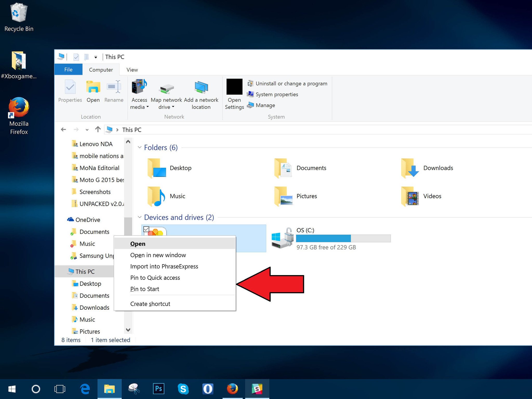Toggle the selected drive's checkbox
532x399 pixels.
tap(146, 229)
